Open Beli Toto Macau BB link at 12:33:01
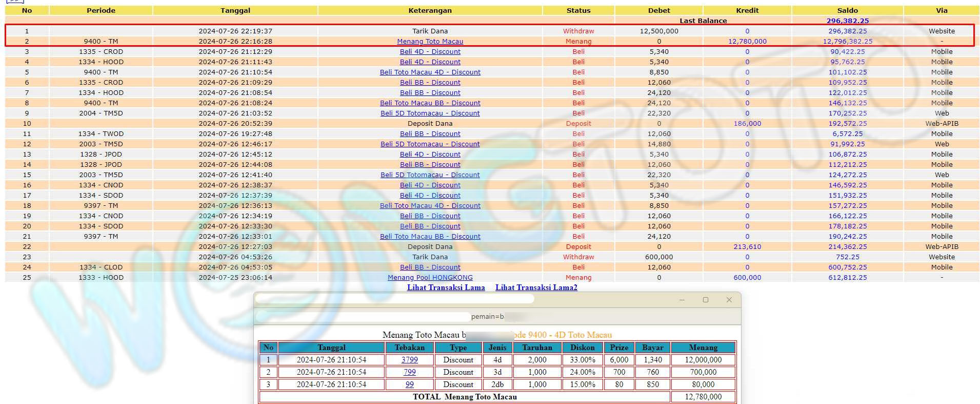Viewport: 980px width, 404px height. pos(430,237)
